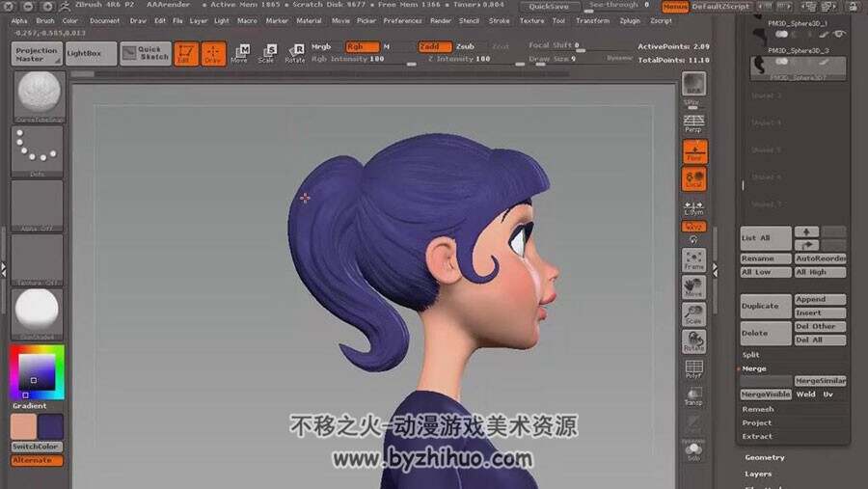The height and width of the screenshot is (489, 868).
Task: Toggle Solo mode icon
Action: coord(693,451)
